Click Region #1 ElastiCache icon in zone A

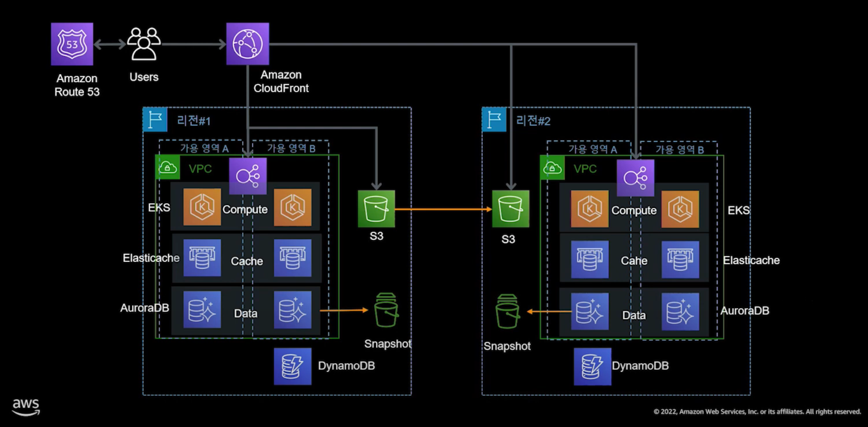(202, 258)
